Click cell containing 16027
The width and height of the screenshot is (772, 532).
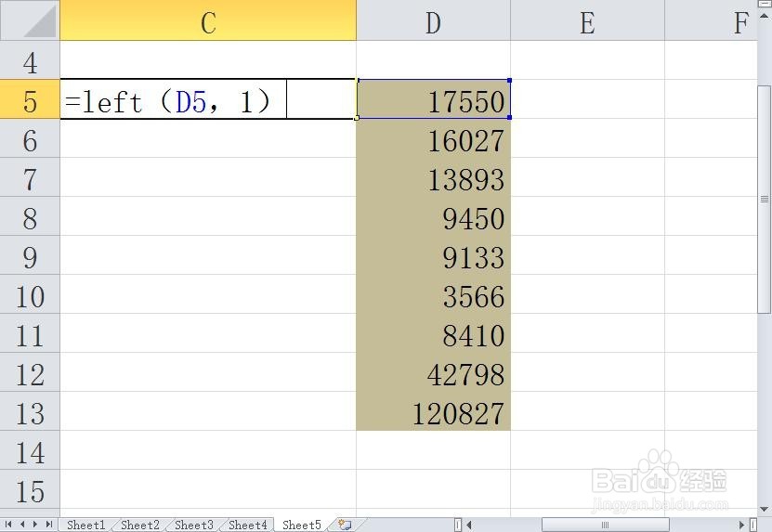click(433, 138)
